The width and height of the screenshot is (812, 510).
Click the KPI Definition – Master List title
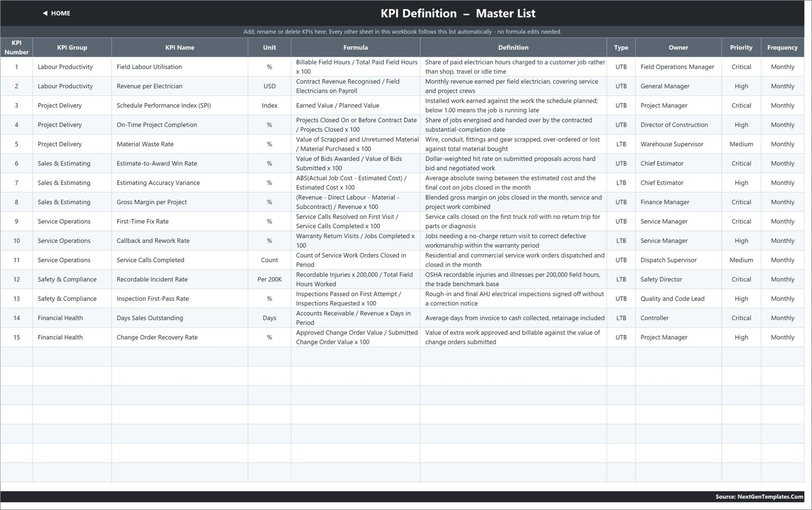tap(458, 13)
